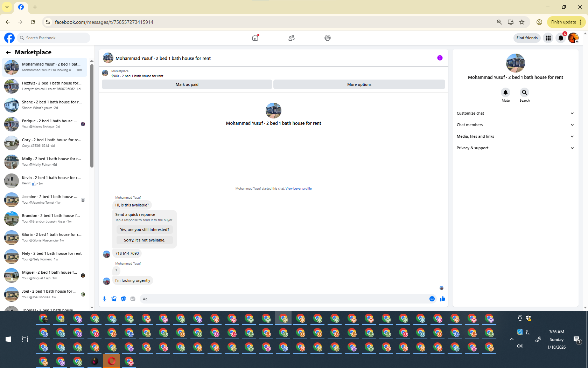
Task: Open Shane conversation in list
Action: (45, 105)
